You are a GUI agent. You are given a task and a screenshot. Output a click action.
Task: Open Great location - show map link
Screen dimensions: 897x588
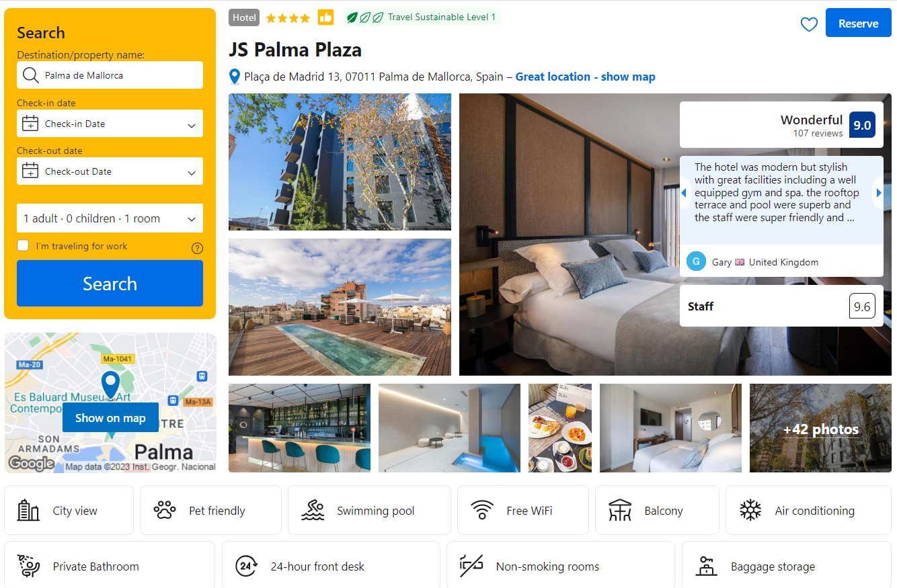pos(585,77)
